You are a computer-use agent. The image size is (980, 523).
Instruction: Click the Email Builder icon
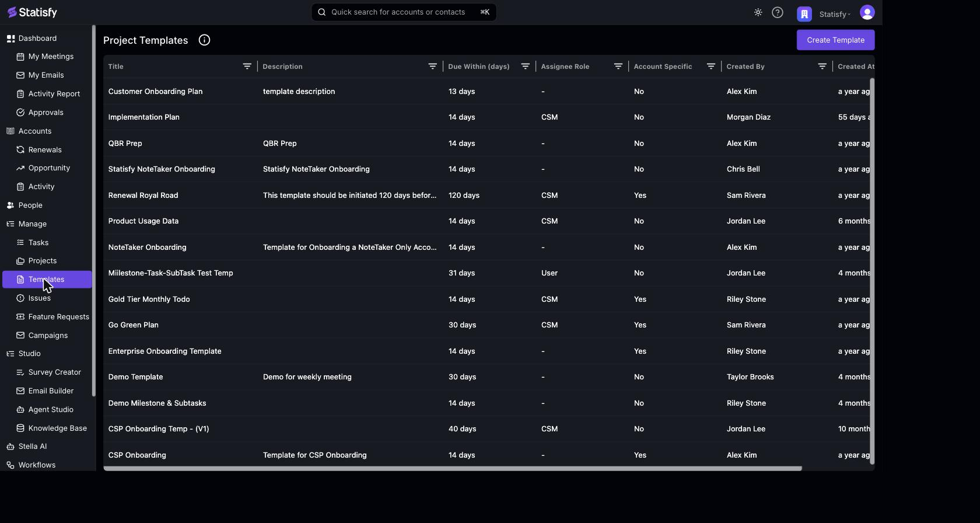coord(20,391)
